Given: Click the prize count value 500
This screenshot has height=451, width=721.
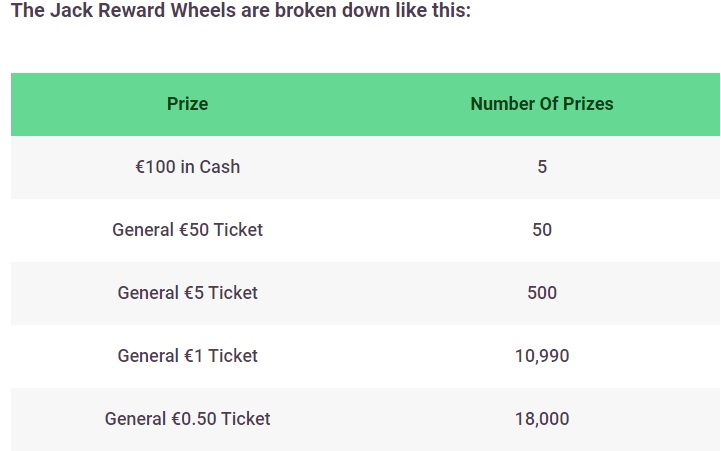Looking at the screenshot, I should click(542, 293).
